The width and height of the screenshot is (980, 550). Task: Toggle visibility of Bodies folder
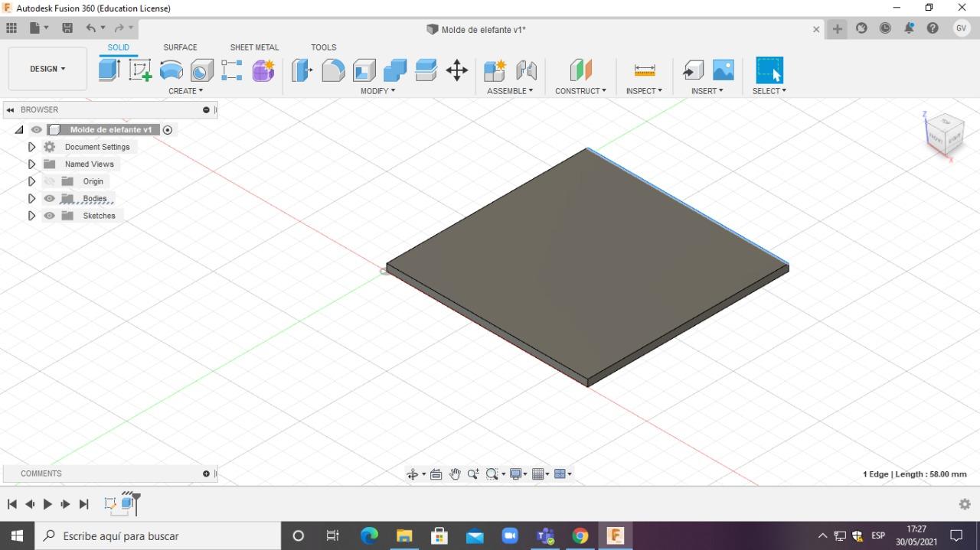pos(50,199)
